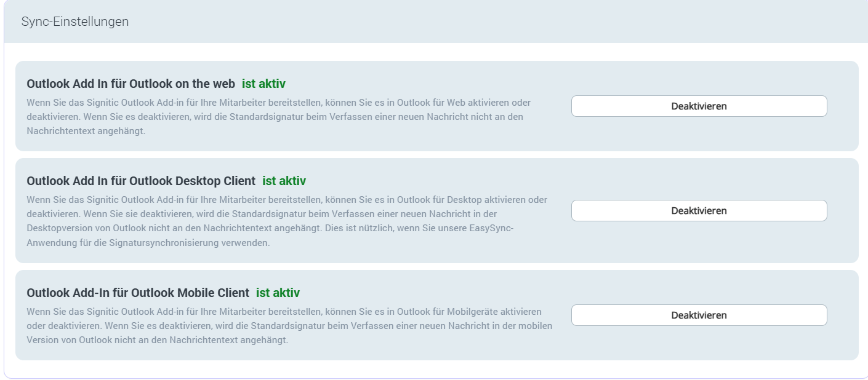Click the description text under Outlook on the web

[x=277, y=117]
